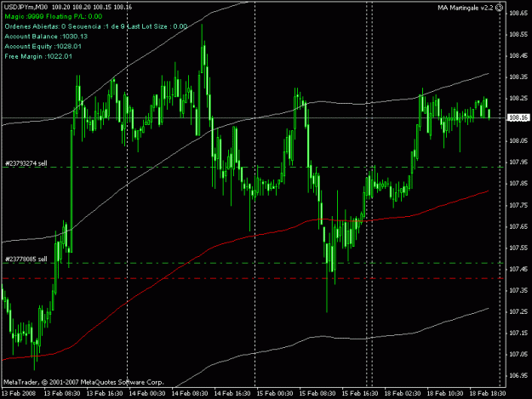
Task: Click Free Margin :1022.01 text
Action: [38, 56]
